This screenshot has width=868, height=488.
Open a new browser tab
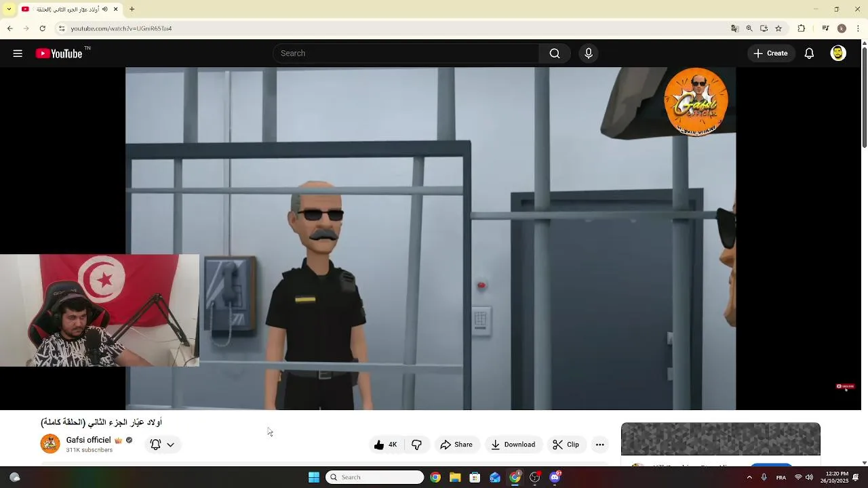point(132,9)
